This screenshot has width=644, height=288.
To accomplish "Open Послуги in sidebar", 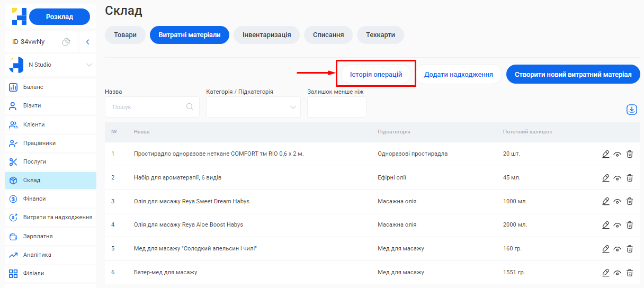I will (x=51, y=161).
